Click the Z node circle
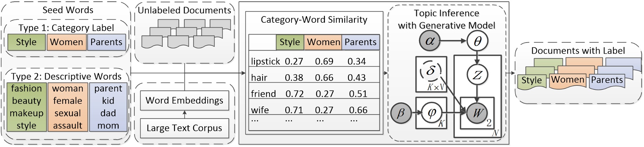 477,75
